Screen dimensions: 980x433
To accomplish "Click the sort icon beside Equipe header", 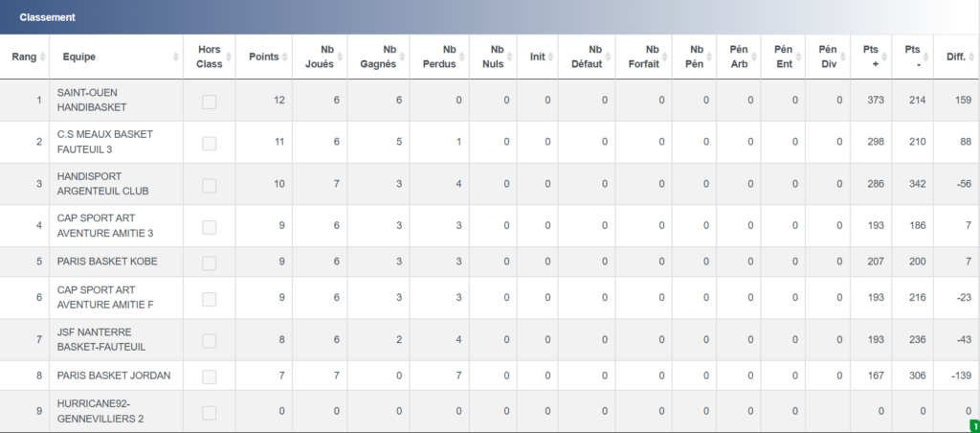I will tap(175, 57).
